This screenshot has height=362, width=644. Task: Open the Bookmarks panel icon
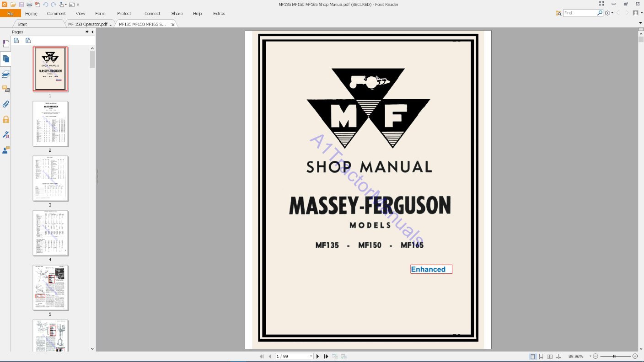pos(5,43)
